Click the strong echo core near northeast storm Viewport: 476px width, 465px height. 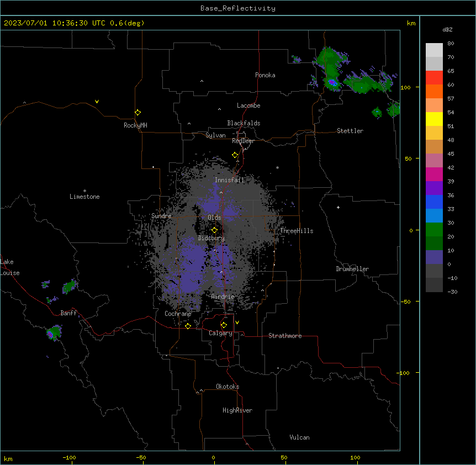332,82
